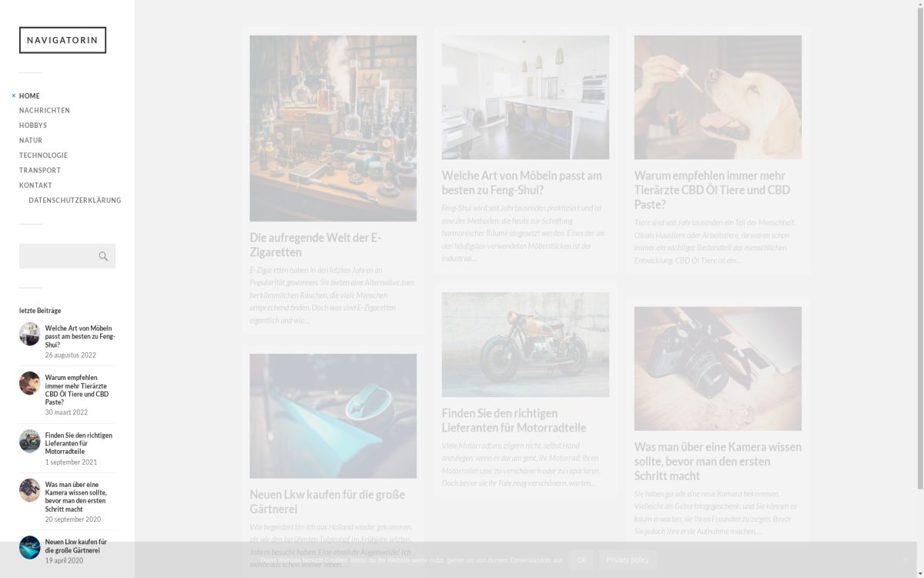Click the search magnifier icon in sidebar
This screenshot has width=924, height=578.
[103, 257]
